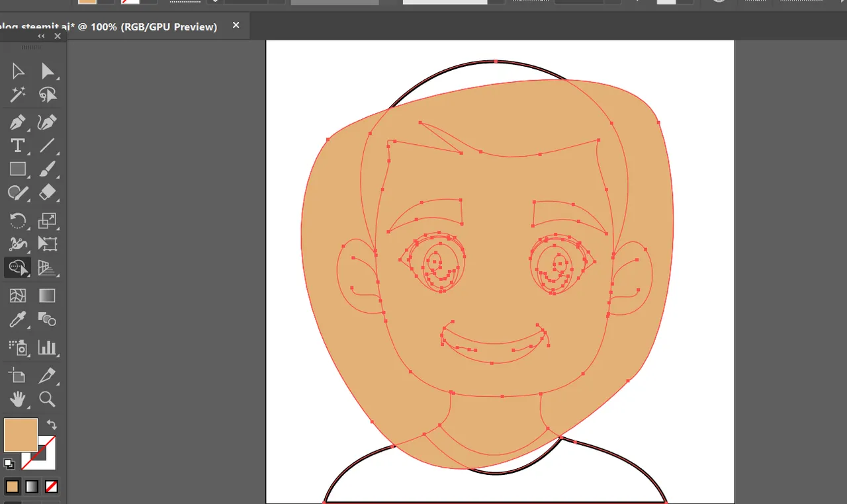Swap fill and stroke colors
The height and width of the screenshot is (504, 847).
[52, 425]
